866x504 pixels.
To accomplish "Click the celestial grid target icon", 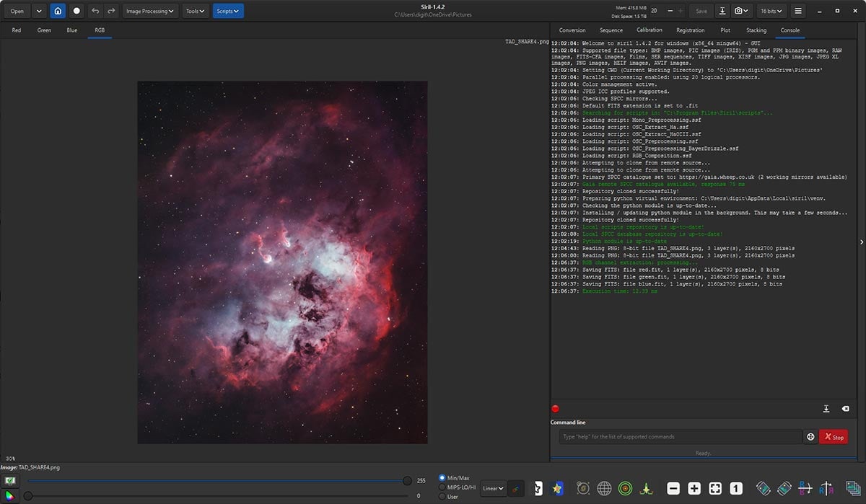I will (626, 488).
